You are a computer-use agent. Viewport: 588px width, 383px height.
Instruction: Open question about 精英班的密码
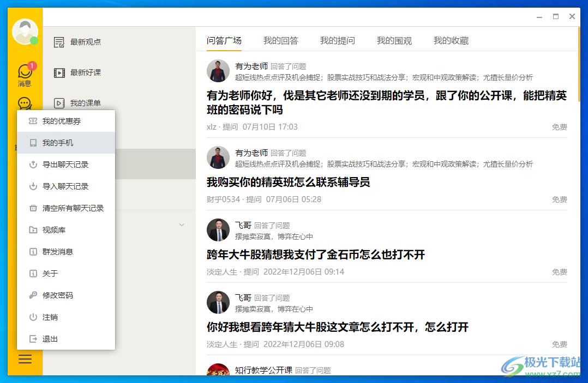pyautogui.click(x=387, y=102)
